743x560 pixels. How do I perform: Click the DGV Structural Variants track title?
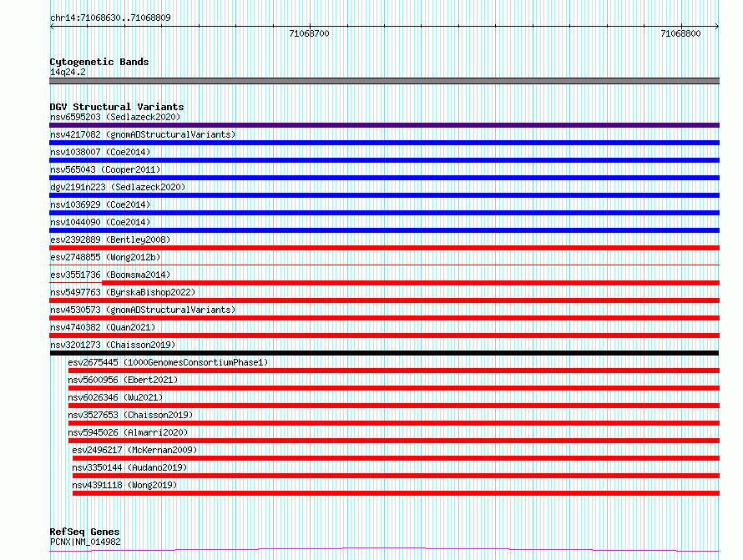[x=117, y=107]
